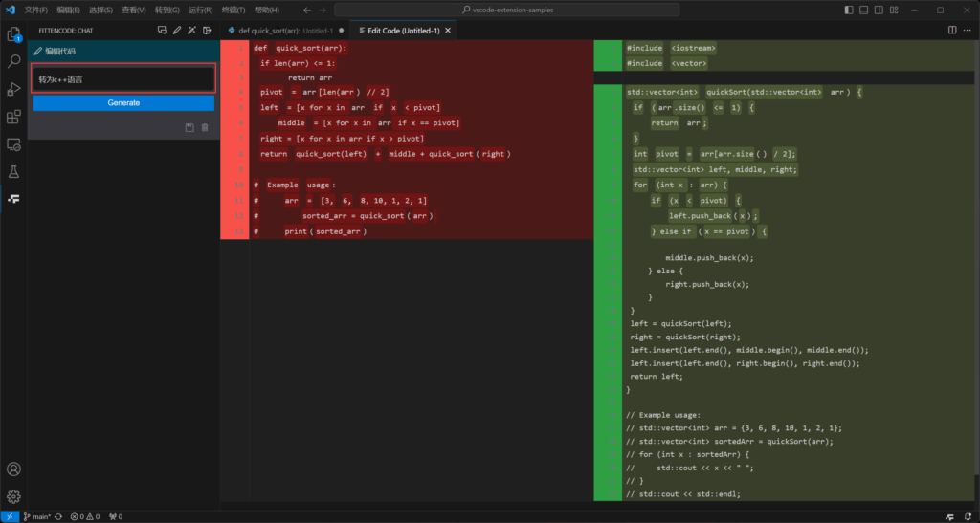Open the Testing flask icon view
This screenshot has width=980, height=523.
point(13,172)
